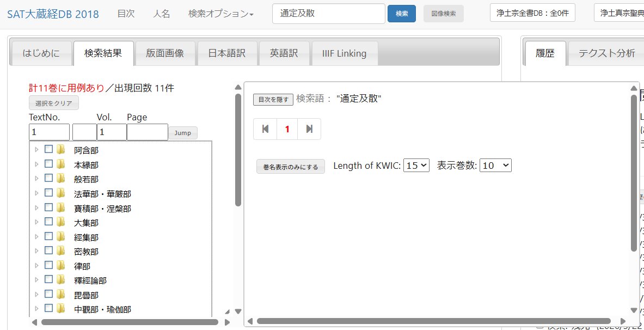The height and width of the screenshot is (330, 644).
Task: Check the checkbox next to 阿含部
Action: pos(48,150)
